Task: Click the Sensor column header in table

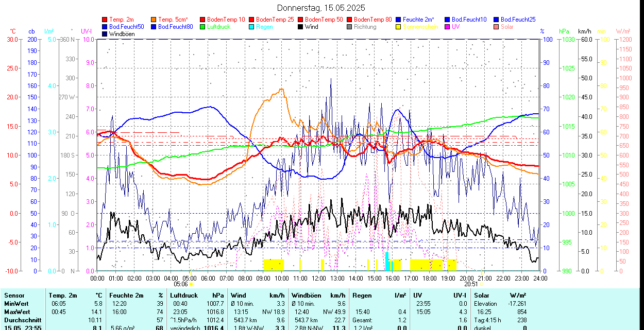Action: 14,296
